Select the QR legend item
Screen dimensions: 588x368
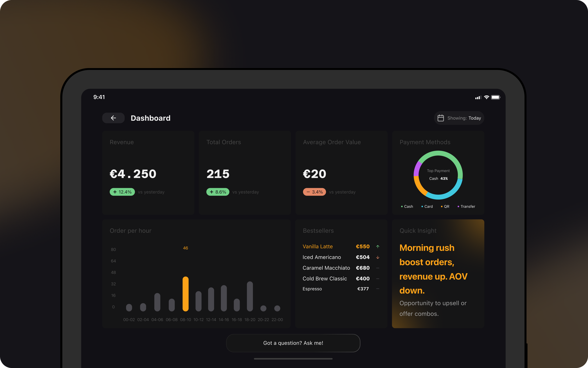click(445, 206)
